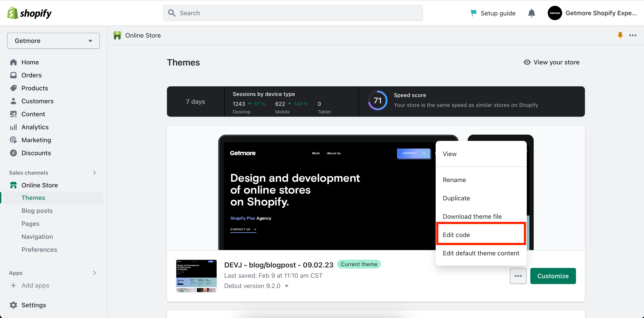Select View from the theme menu
The width and height of the screenshot is (644, 318).
click(x=481, y=154)
